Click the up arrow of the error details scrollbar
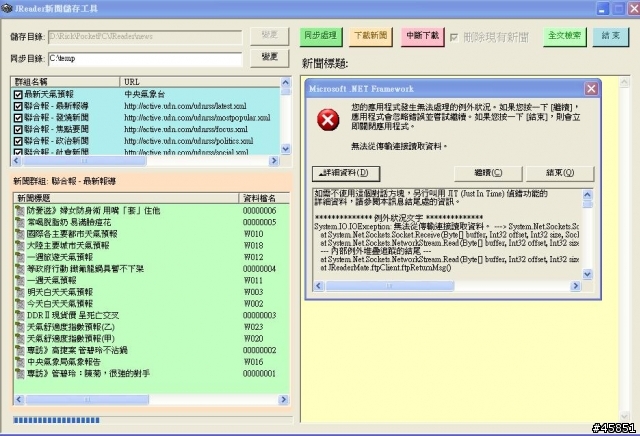The width and height of the screenshot is (640, 436). coord(587,194)
